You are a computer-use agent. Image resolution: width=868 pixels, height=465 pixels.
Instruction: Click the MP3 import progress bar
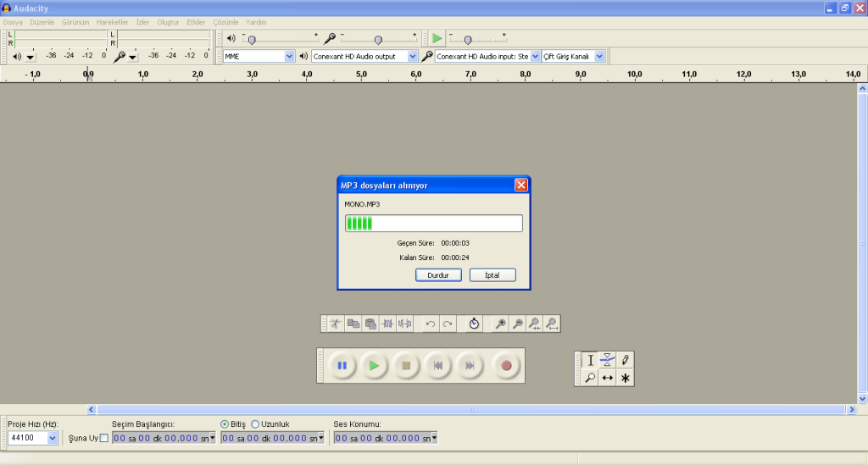(434, 224)
